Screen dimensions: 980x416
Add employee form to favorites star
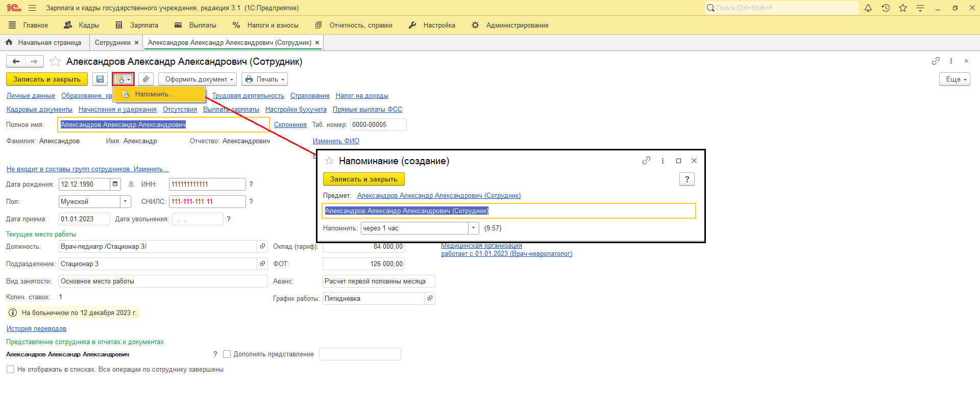click(x=56, y=62)
